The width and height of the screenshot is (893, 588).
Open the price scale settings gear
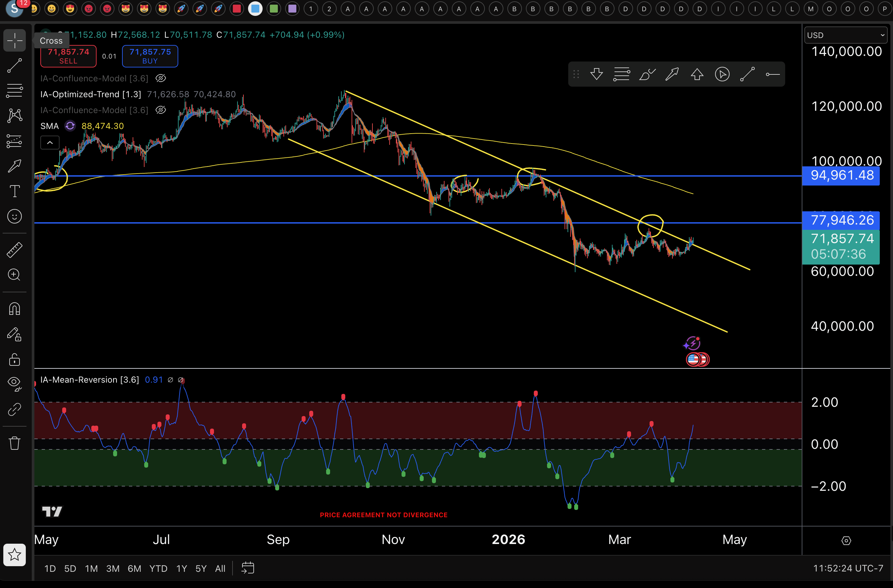(846, 540)
